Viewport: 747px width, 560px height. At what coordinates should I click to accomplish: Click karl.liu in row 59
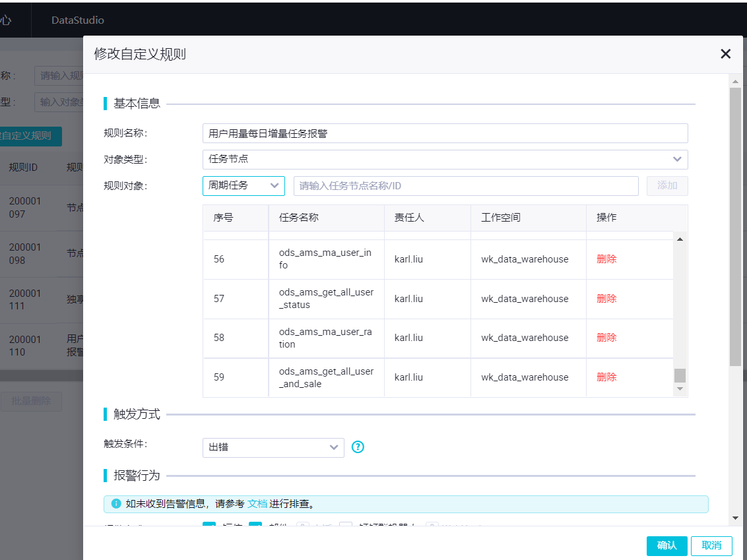[x=408, y=377]
